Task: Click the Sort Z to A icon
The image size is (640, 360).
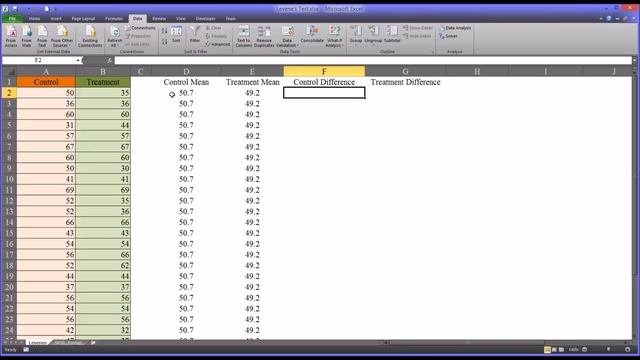Action: (164, 42)
